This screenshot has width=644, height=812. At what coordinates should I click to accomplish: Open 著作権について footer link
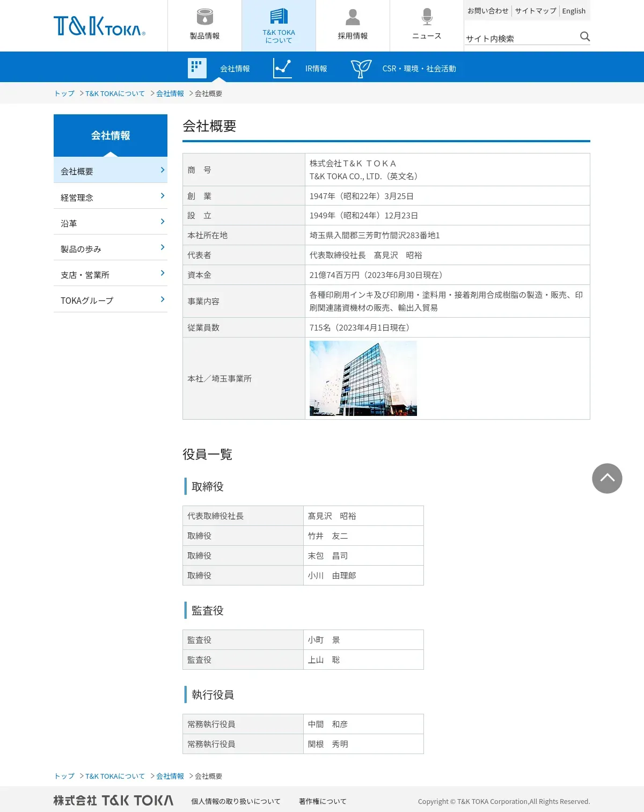click(323, 801)
